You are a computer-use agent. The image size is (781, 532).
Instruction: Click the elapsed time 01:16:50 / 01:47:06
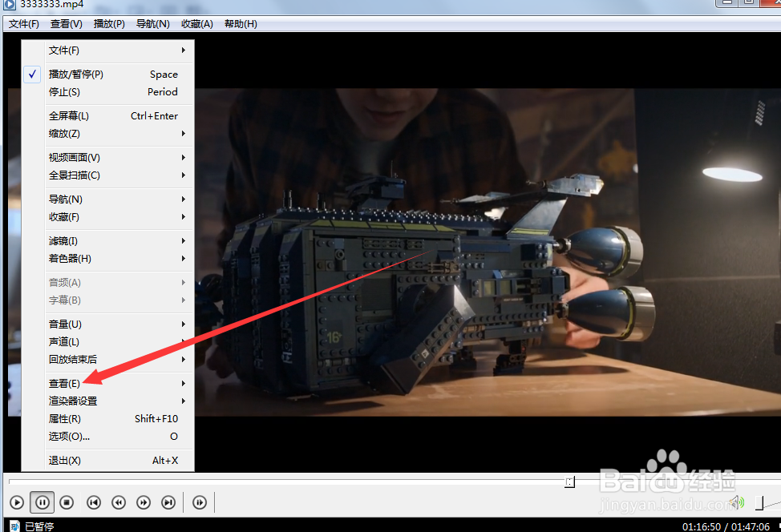pyautogui.click(x=726, y=526)
